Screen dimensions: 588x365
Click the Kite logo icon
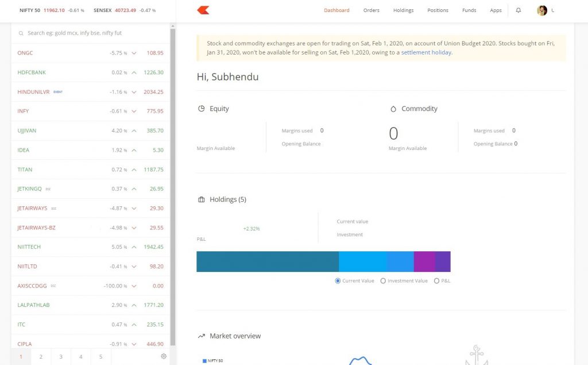click(x=203, y=10)
